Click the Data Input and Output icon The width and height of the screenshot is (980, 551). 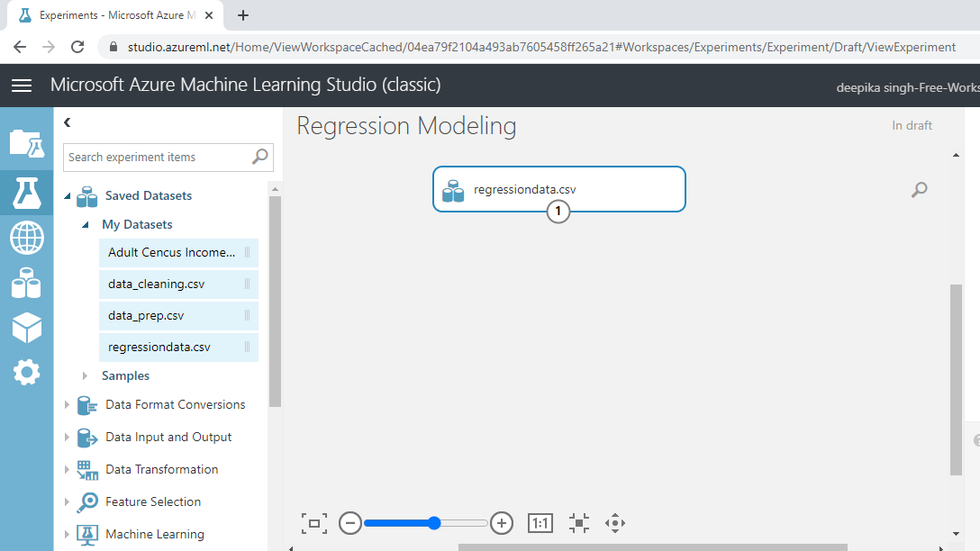click(x=86, y=438)
